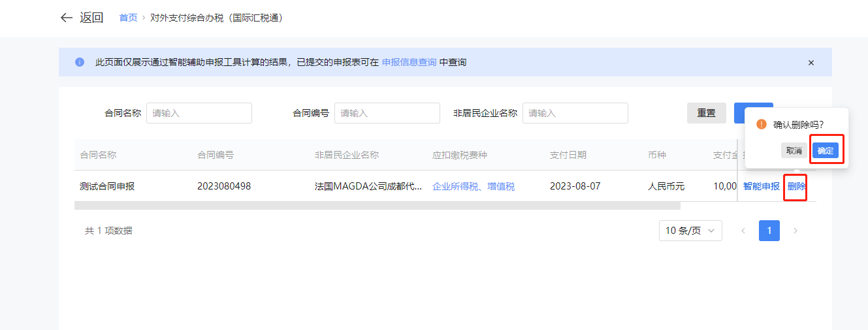Open 智能申报 for the contract row
This screenshot has width=868, height=330.
762,186
